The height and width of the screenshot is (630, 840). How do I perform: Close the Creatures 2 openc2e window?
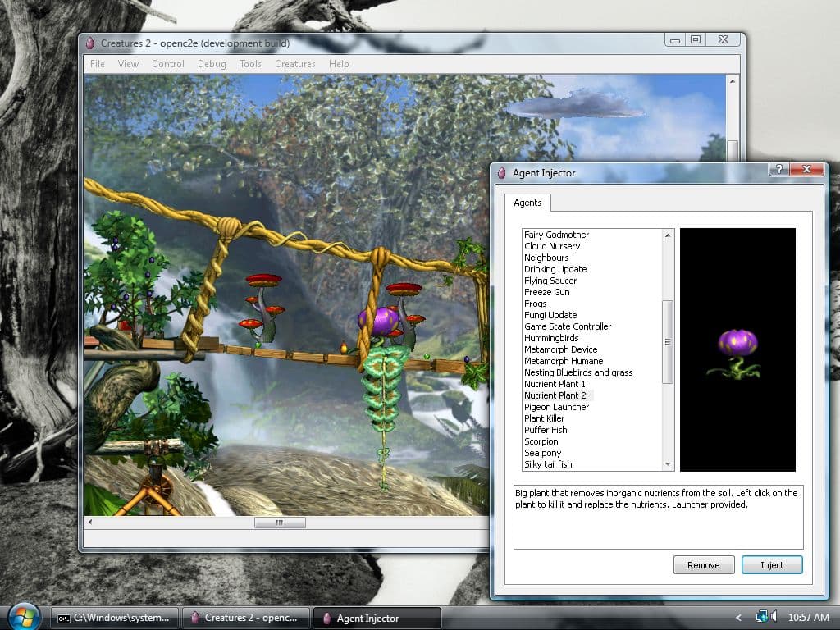[723, 39]
